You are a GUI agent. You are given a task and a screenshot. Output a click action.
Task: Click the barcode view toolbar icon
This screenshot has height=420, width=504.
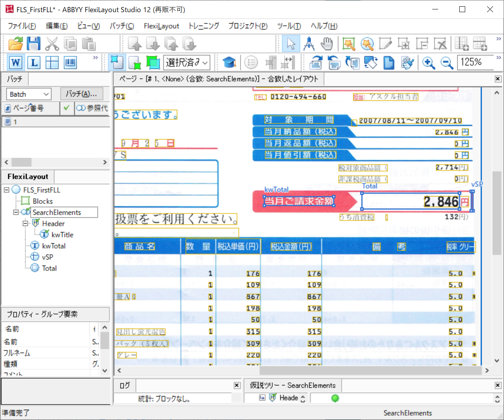tap(71, 62)
